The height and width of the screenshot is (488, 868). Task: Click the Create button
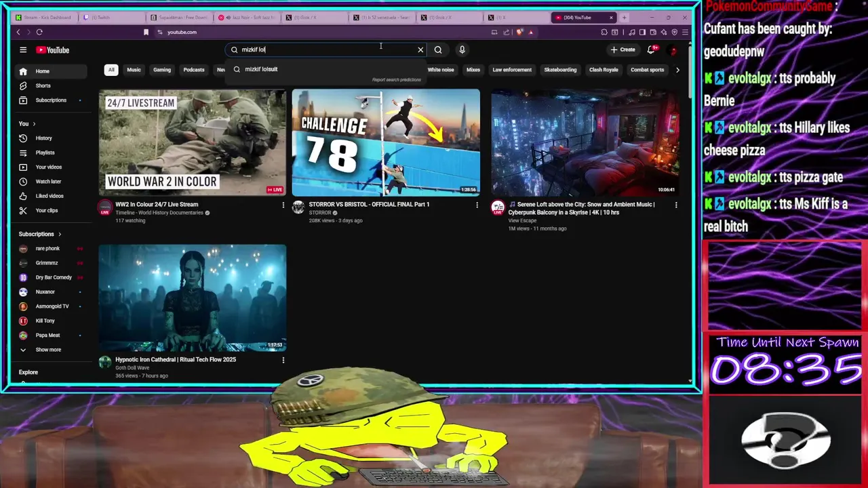coord(623,49)
